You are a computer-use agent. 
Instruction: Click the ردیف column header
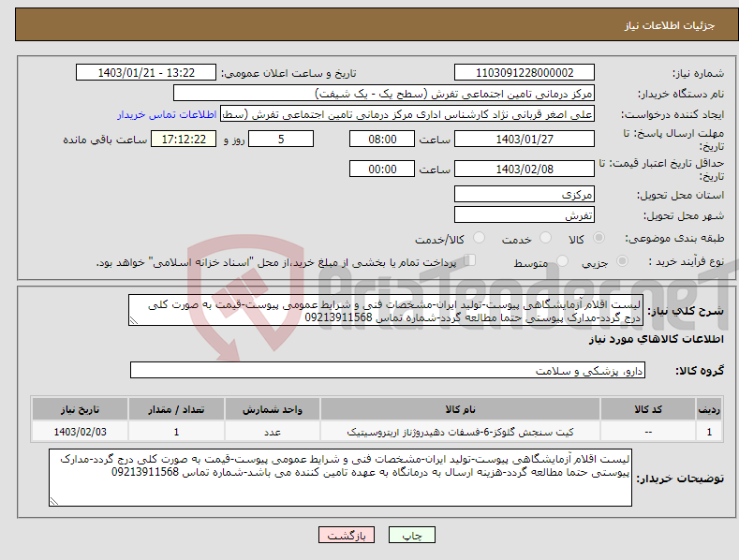pos(709,409)
